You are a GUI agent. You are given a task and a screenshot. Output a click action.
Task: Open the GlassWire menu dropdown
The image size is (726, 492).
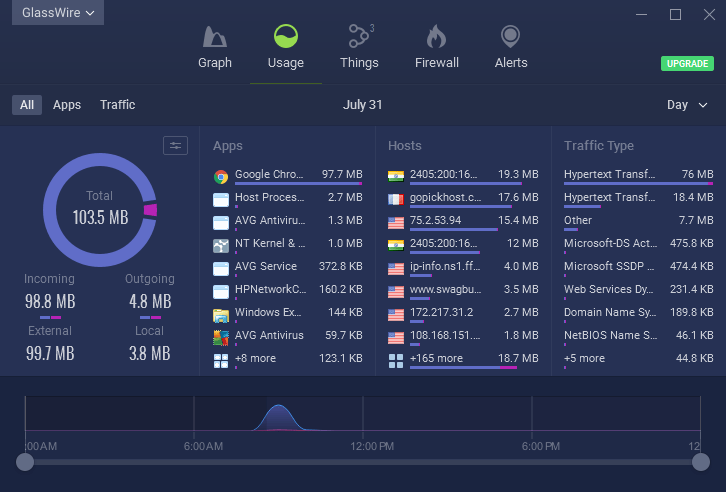tap(58, 12)
